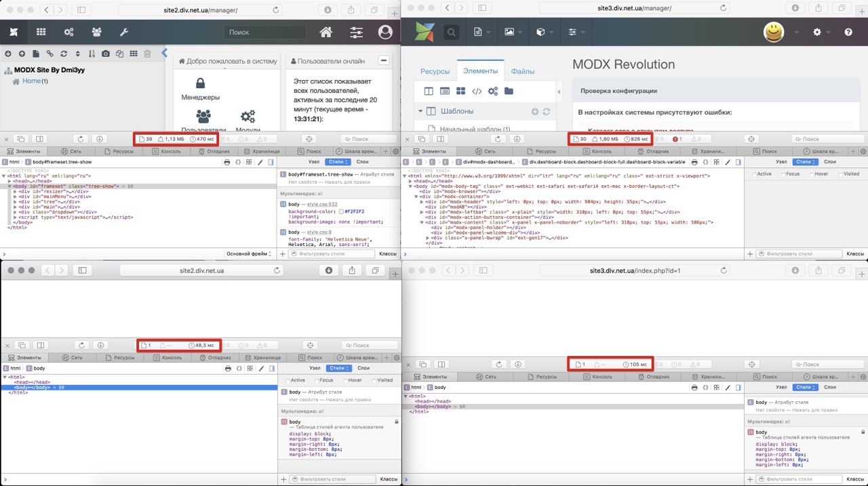
Task: Open the sliders settings icon in site2 manager
Action: [x=356, y=32]
